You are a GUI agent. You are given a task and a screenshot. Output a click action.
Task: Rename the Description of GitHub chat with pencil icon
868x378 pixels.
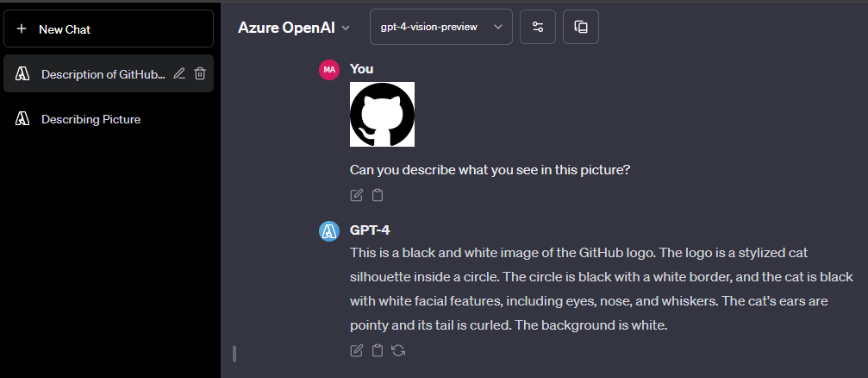178,73
